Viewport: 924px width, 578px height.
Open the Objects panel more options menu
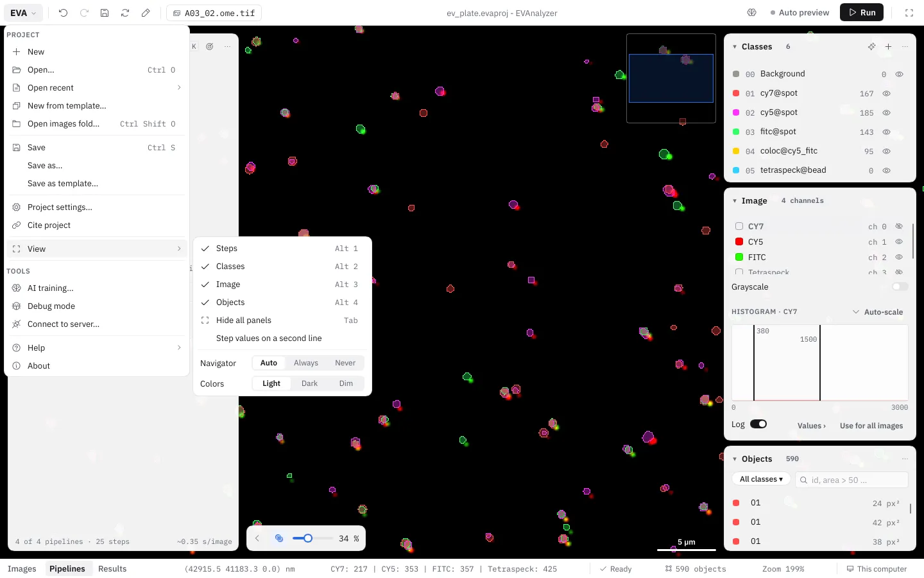tap(905, 459)
